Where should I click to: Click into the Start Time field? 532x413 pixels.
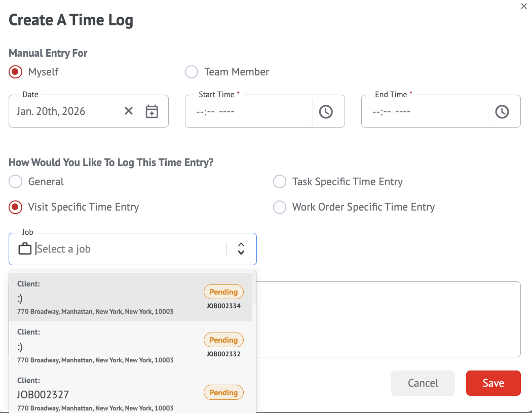click(248, 111)
